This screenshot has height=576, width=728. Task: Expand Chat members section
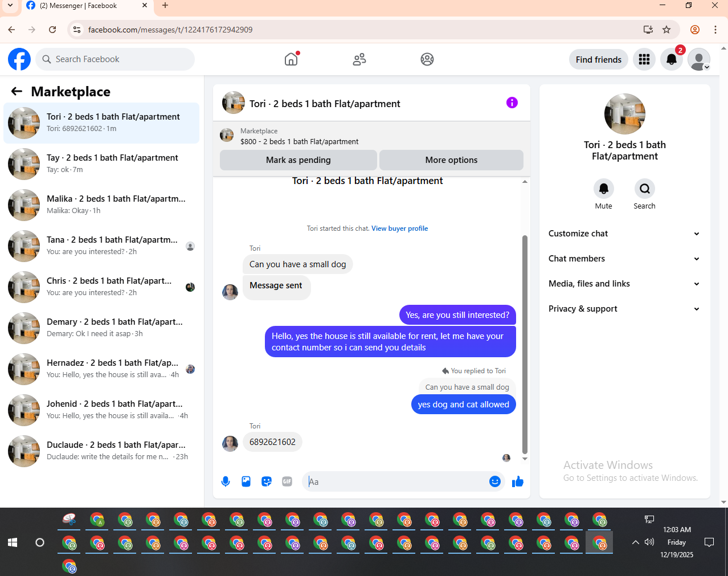[624, 259]
